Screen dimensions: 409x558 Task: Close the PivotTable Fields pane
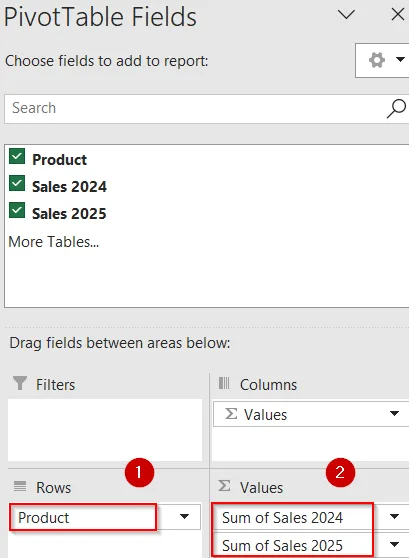click(x=398, y=15)
